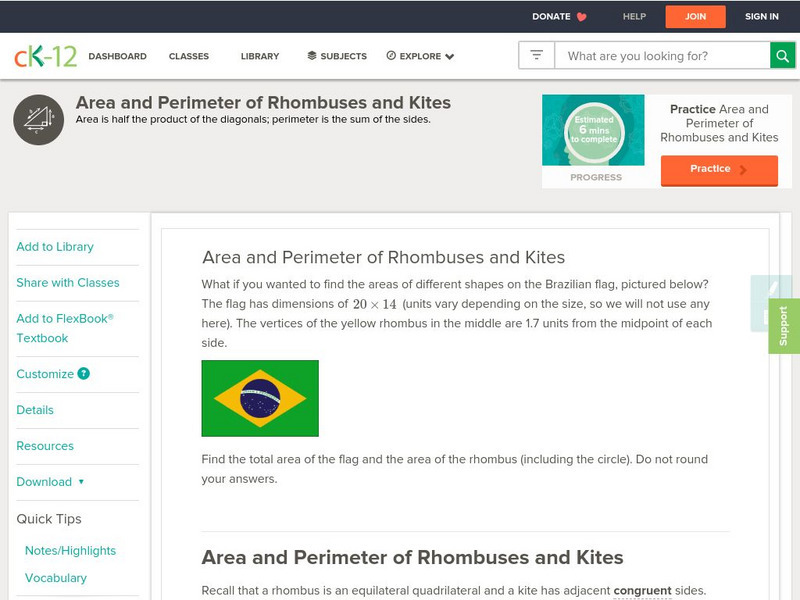This screenshot has width=800, height=600.
Task: Open the Dashboard menu item
Action: pos(117,57)
